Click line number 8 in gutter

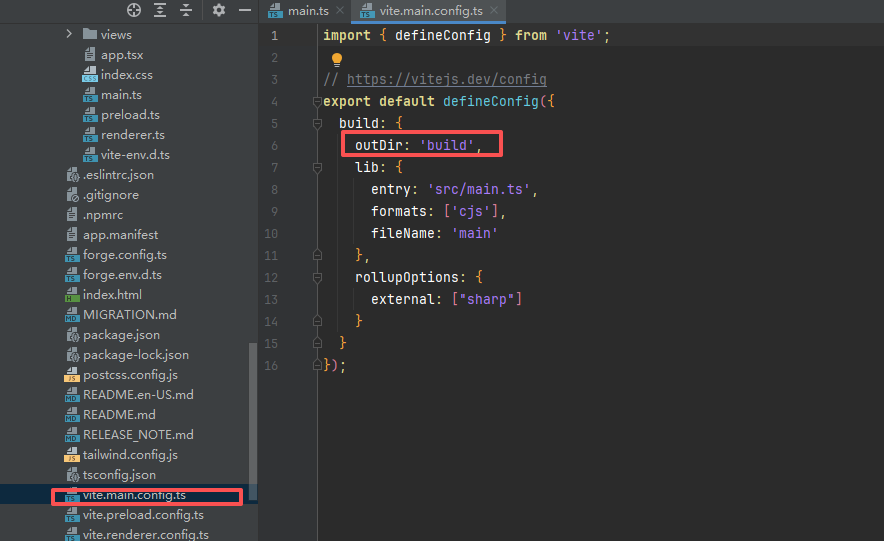click(274, 189)
